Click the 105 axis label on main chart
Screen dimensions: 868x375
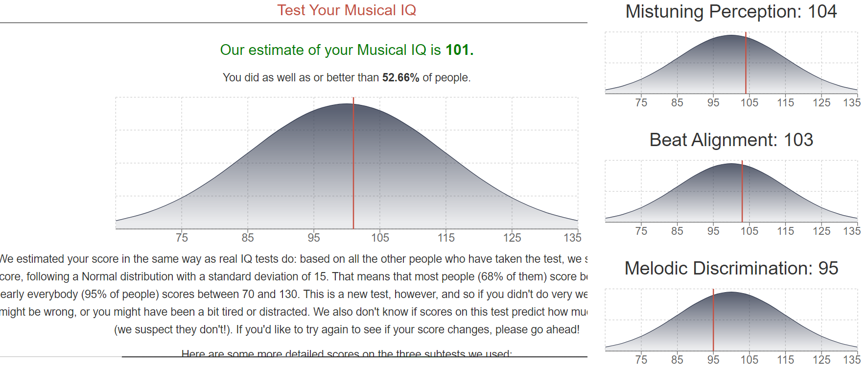point(380,238)
